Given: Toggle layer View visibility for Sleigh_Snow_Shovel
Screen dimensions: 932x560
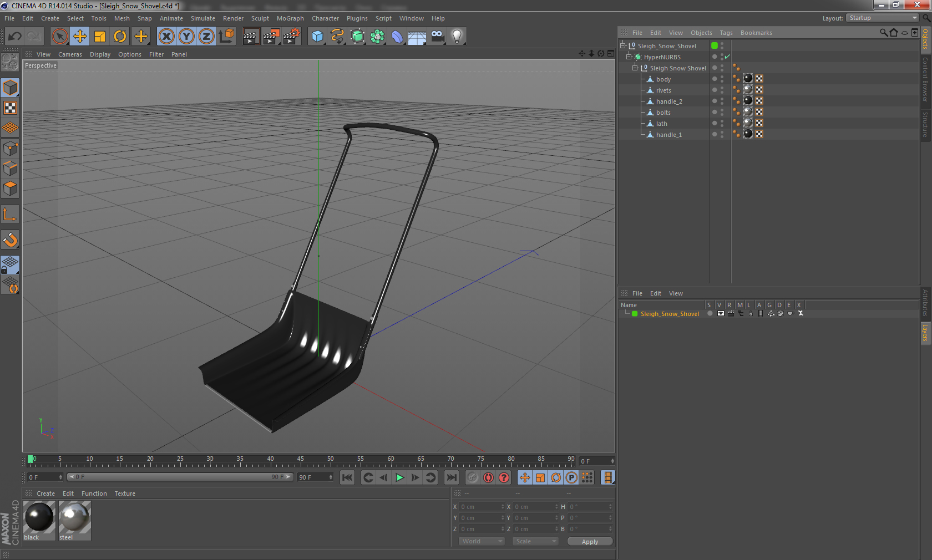Looking at the screenshot, I should [x=721, y=314].
